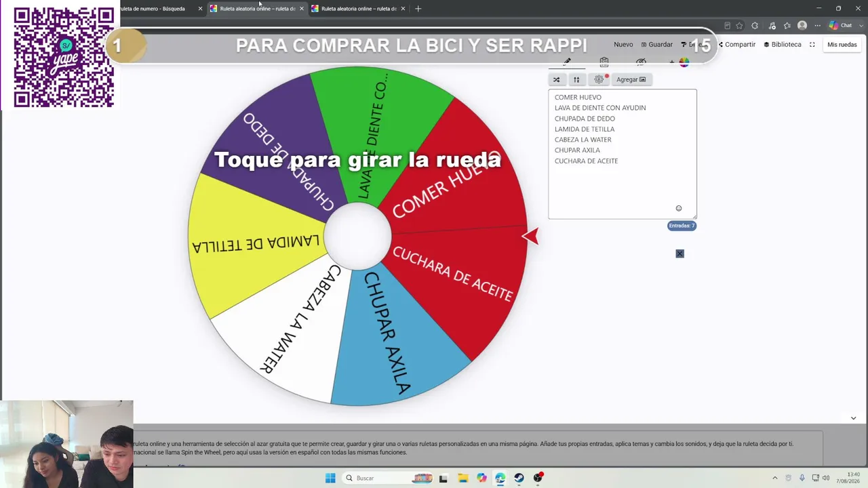Click inside the entries text area

[x=622, y=154]
